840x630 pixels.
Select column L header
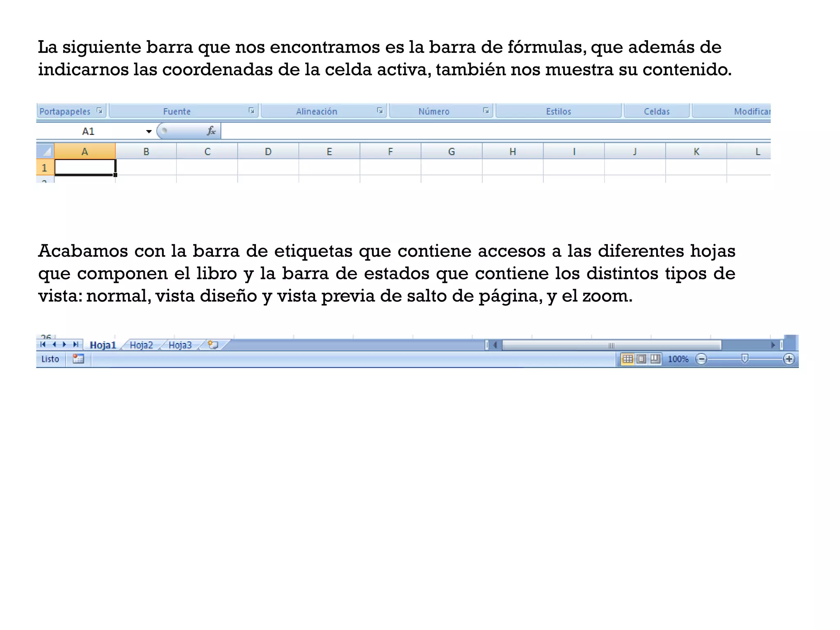point(749,151)
